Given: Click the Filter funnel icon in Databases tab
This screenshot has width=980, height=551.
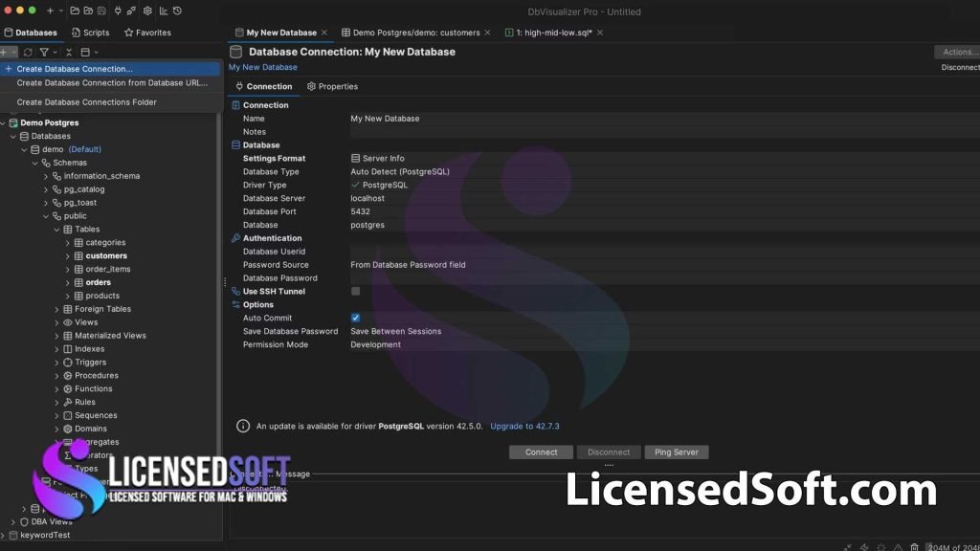Looking at the screenshot, I should (x=44, y=53).
